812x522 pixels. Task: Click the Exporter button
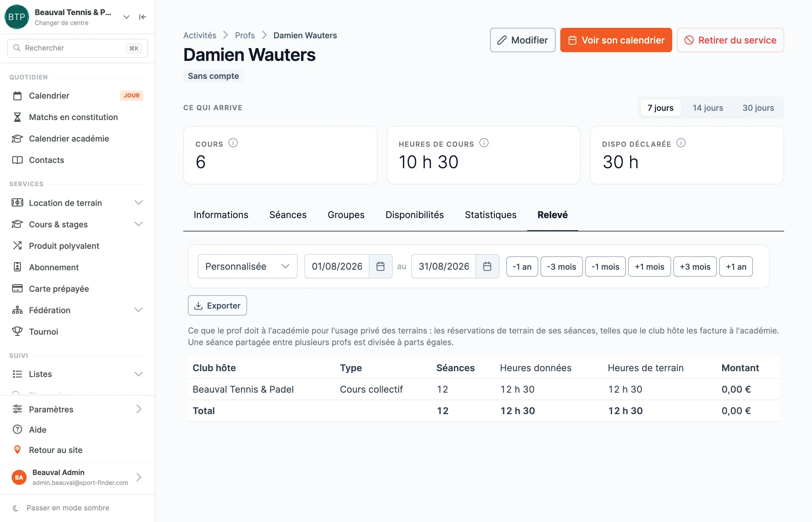217,305
